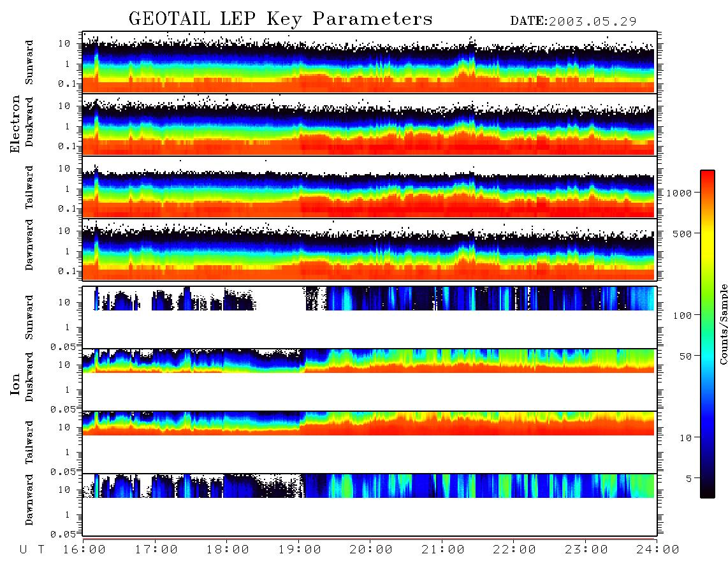Select the Electron "Sunward" panel label

[29, 62]
